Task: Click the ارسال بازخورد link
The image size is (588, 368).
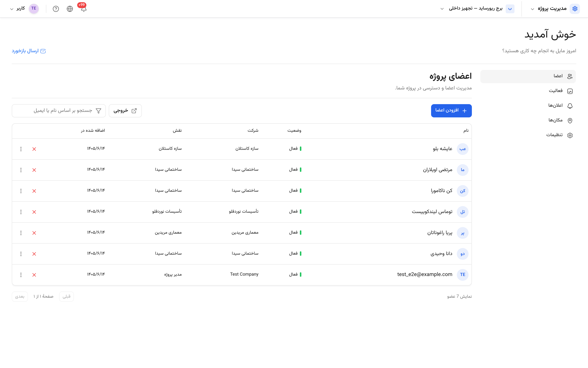Action: coord(29,51)
